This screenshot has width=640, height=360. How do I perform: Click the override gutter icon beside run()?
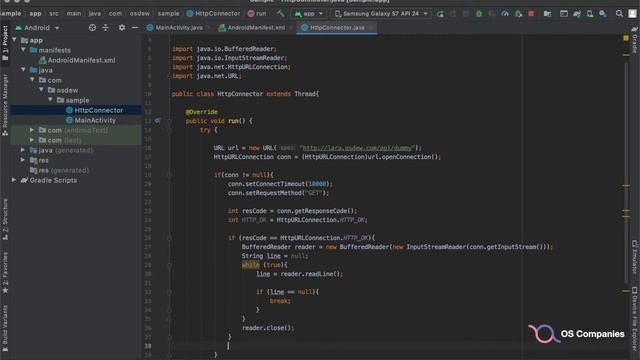158,121
